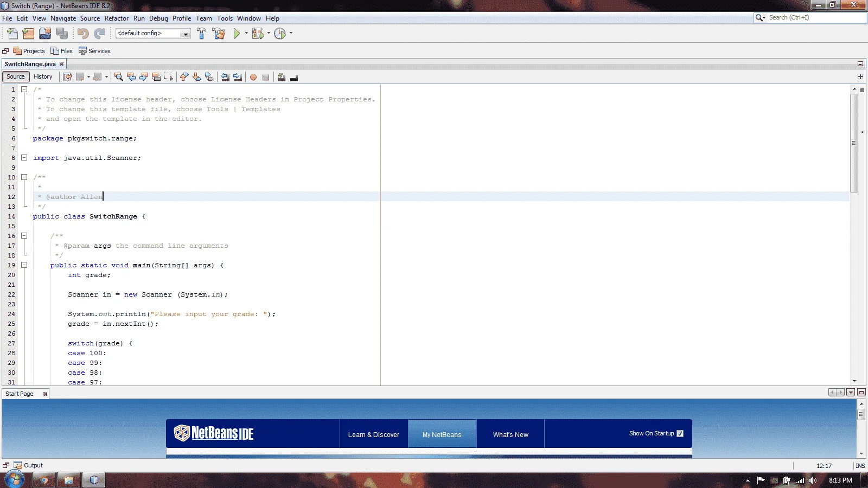Run the project with the green arrow
Viewport: 868px width, 488px height.
(237, 34)
